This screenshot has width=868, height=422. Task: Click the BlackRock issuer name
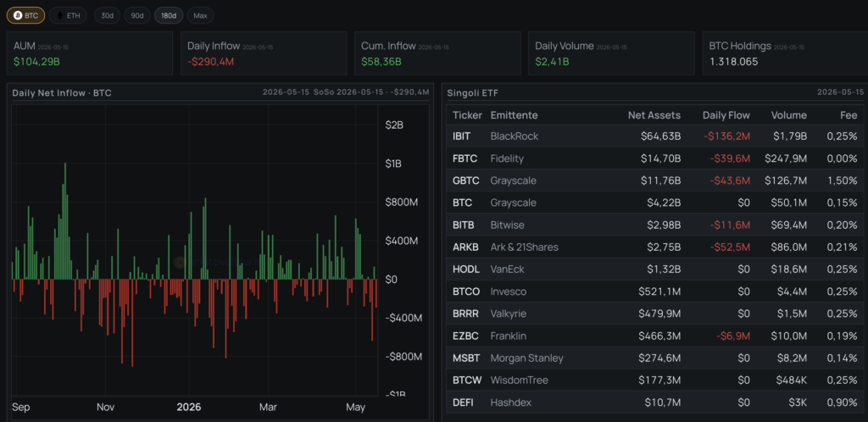click(515, 136)
